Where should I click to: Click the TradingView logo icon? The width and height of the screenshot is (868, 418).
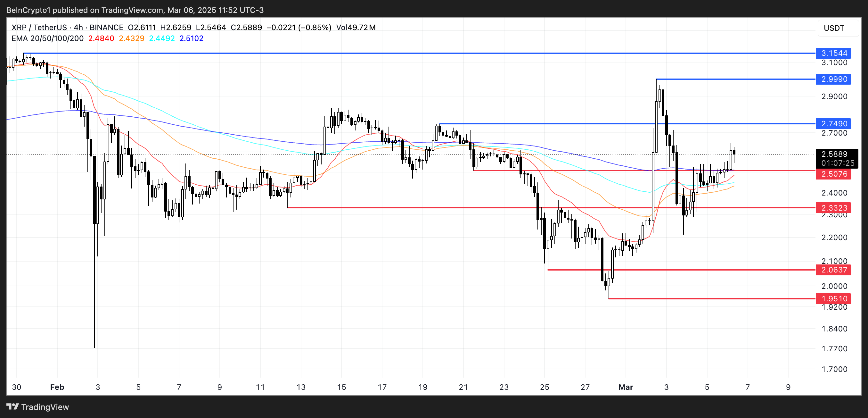coord(12,406)
